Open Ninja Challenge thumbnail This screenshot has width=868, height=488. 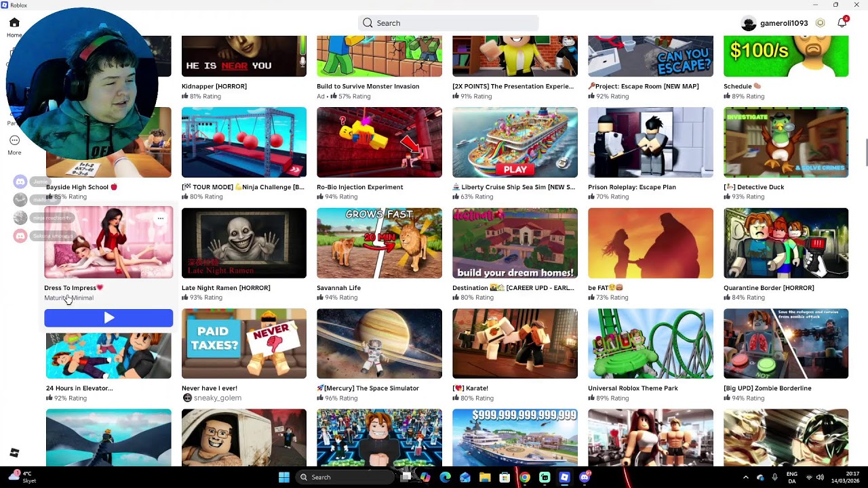coord(244,142)
